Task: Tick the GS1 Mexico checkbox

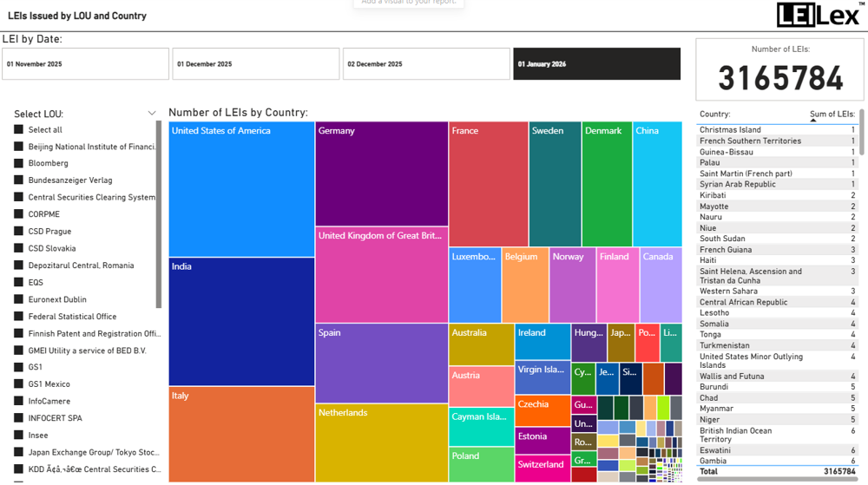Action: [18, 384]
